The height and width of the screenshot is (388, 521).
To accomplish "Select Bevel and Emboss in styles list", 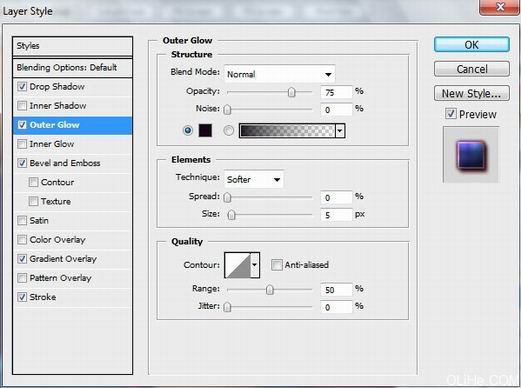I will [65, 163].
